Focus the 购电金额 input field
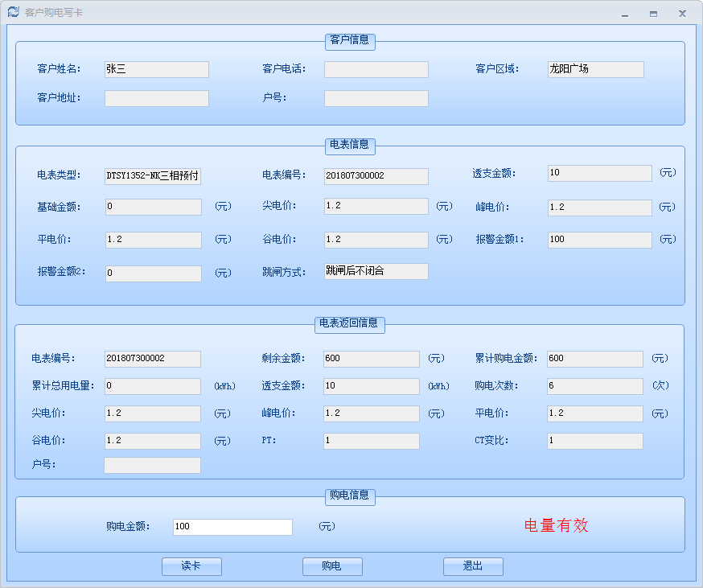 [x=232, y=527]
